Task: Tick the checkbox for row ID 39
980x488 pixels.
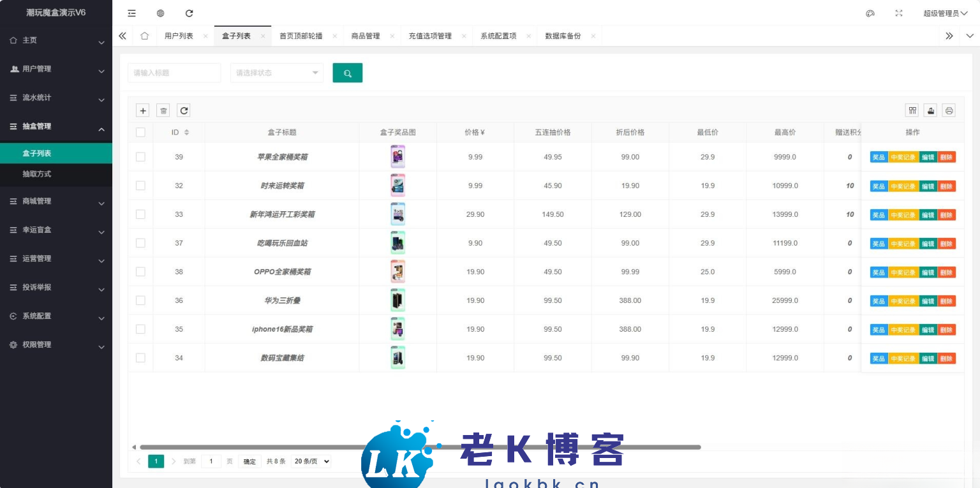Action: 140,157
